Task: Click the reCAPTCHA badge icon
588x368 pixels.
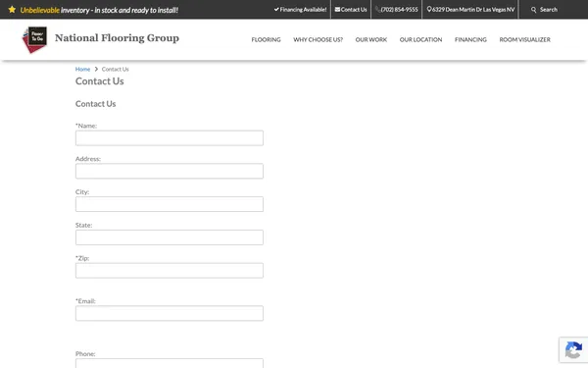Action: (x=573, y=350)
